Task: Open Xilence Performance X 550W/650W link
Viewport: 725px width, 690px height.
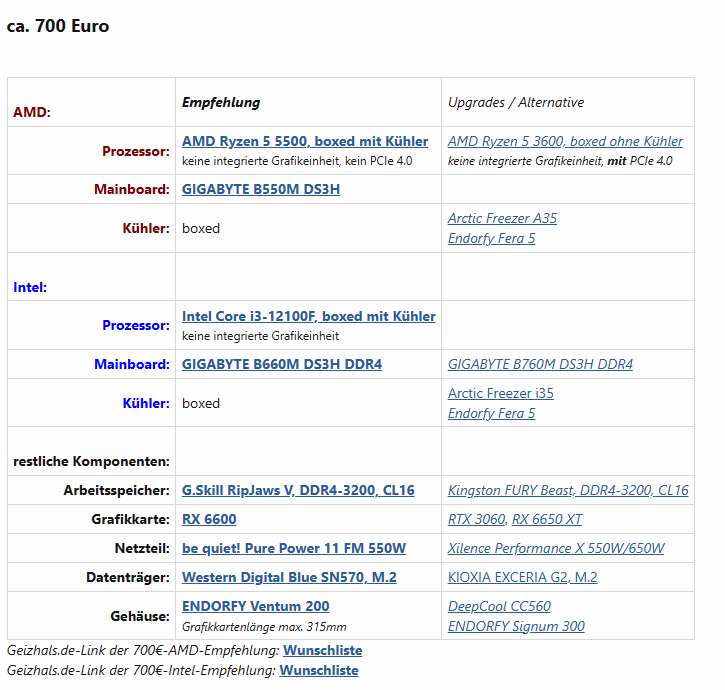Action: click(556, 548)
